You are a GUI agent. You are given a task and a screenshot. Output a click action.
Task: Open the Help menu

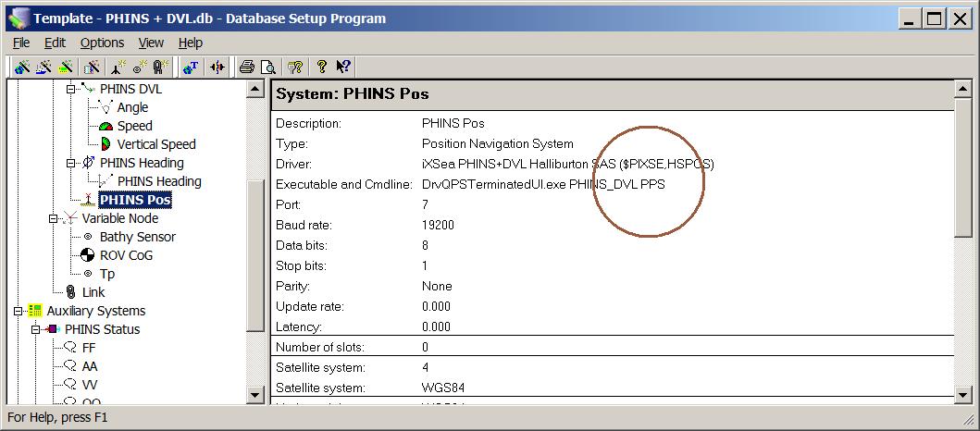coord(191,43)
